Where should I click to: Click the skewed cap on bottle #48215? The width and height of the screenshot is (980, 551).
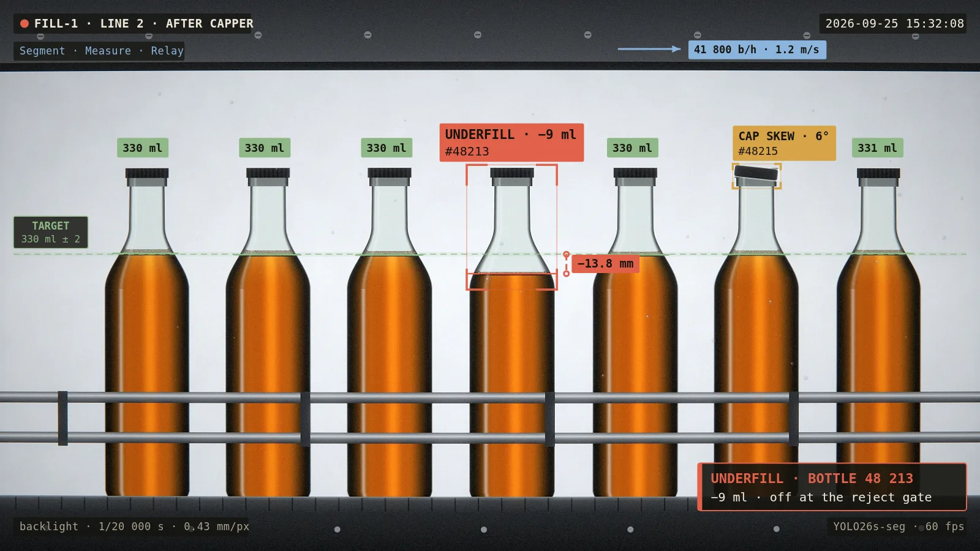pos(756,173)
